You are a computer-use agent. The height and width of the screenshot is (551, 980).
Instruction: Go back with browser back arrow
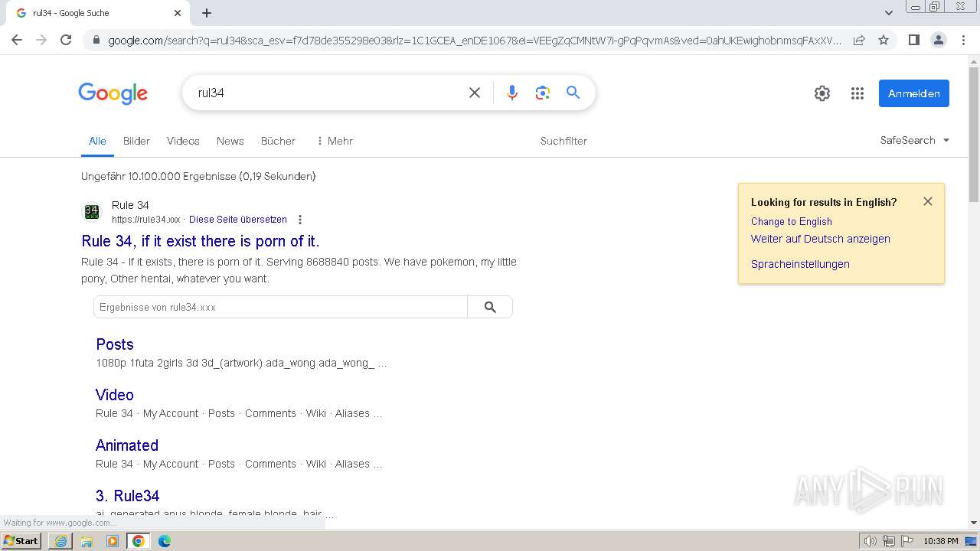click(17, 40)
